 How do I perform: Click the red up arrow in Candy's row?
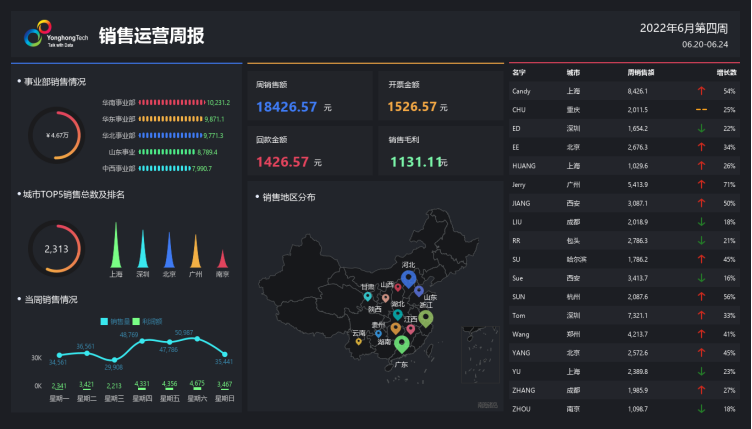point(701,91)
